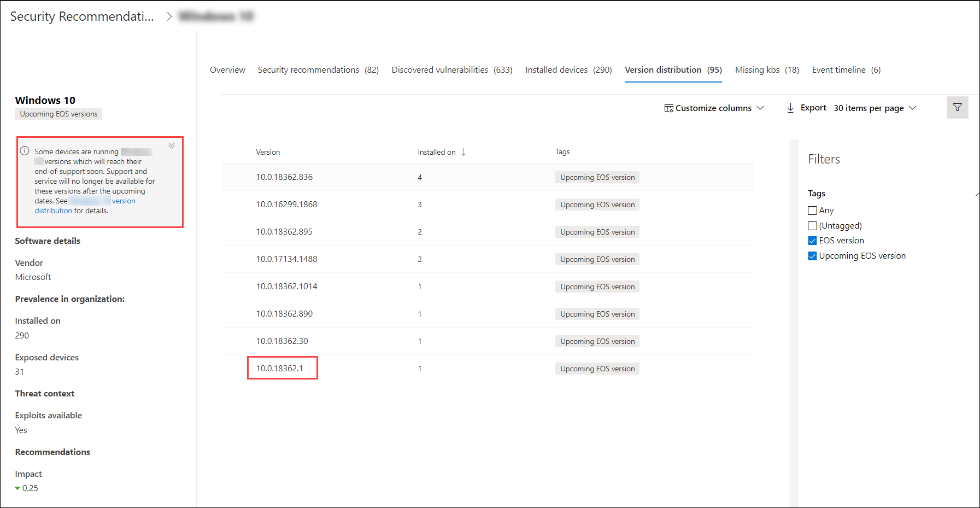This screenshot has width=980, height=508.
Task: Navigate back to Security Recommendations breadcrumb
Action: click(x=82, y=16)
